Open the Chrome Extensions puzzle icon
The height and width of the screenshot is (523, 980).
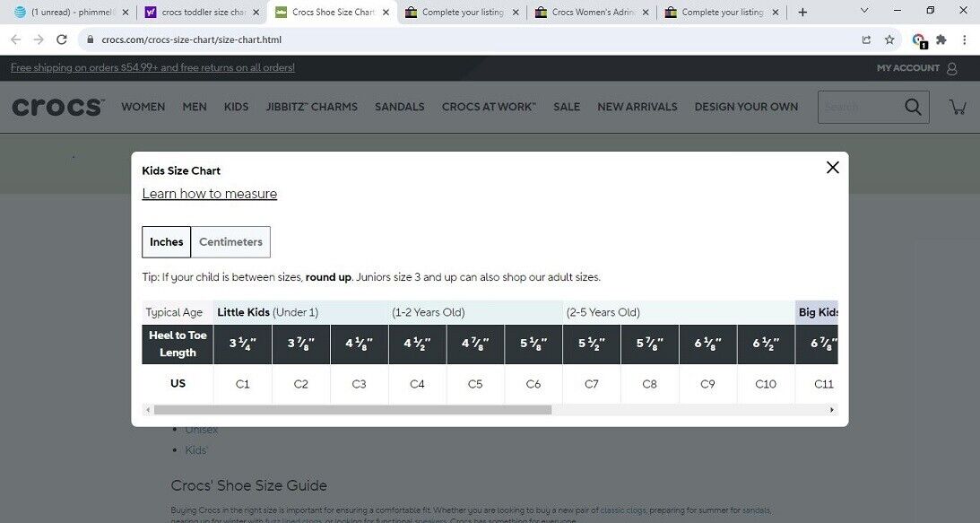coord(941,39)
